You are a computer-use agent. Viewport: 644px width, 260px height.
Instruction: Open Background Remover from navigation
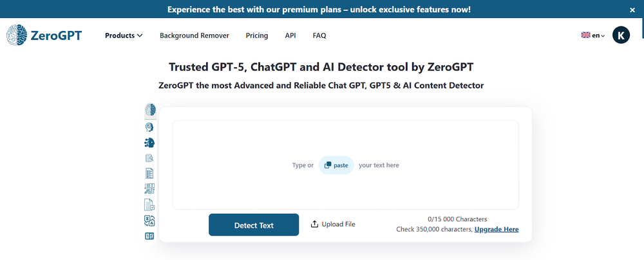pos(194,35)
